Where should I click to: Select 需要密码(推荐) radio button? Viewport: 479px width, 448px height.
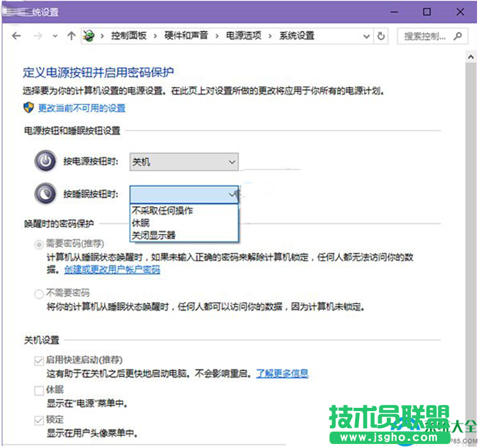click(x=39, y=244)
